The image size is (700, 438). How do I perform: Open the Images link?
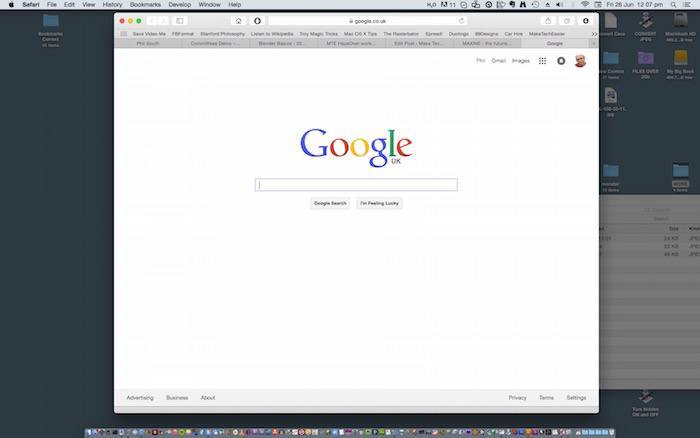coord(521,61)
